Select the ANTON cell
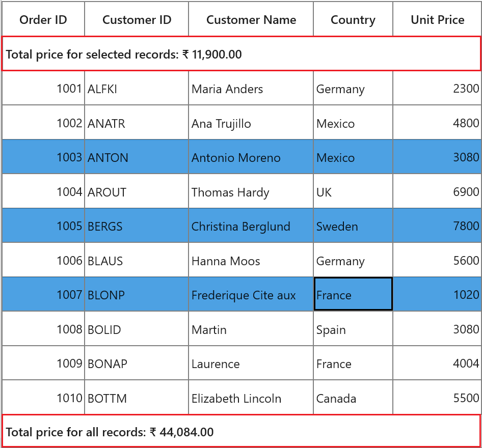This screenshot has height=448, width=482. [x=137, y=157]
